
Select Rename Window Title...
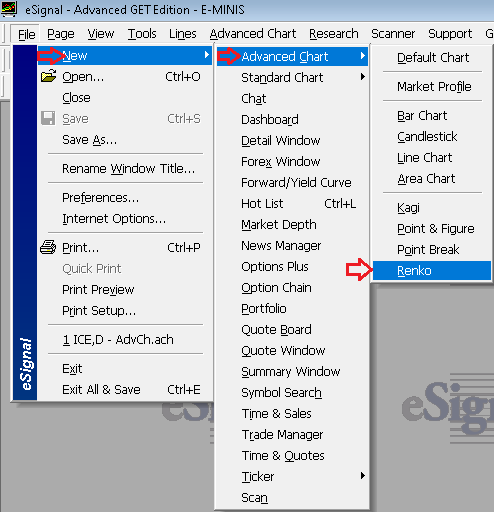point(125,169)
